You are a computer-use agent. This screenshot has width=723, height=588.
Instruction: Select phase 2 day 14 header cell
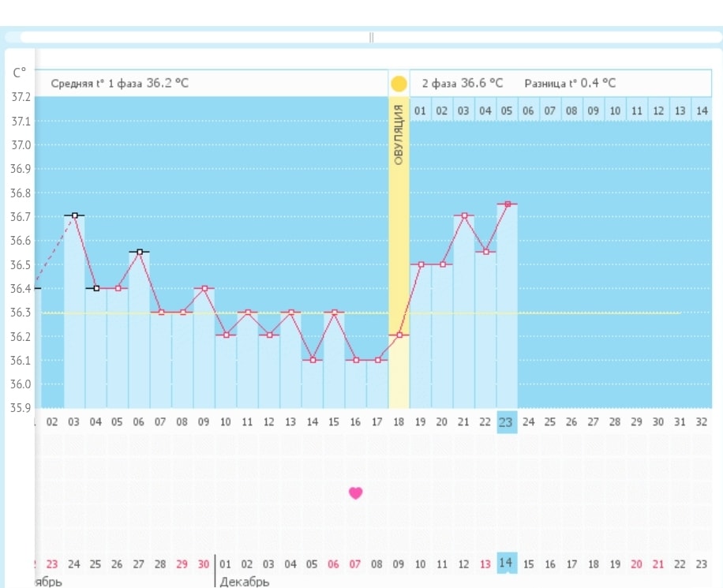pyautogui.click(x=702, y=110)
